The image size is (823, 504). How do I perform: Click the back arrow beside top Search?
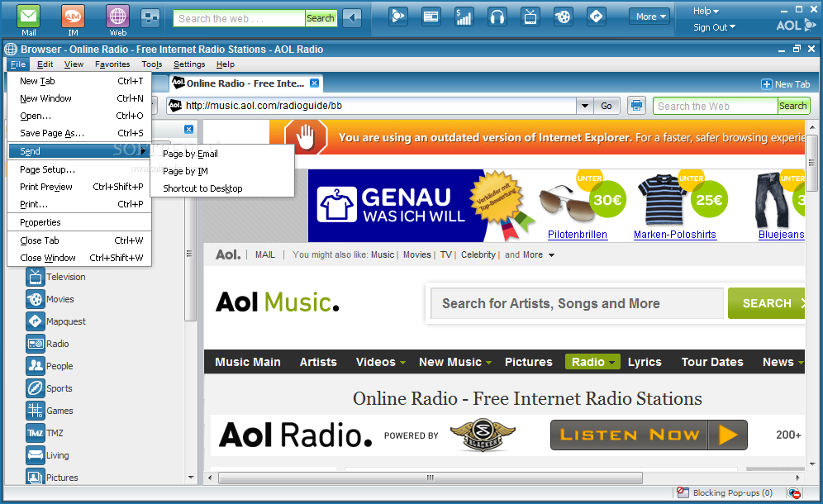tap(352, 18)
